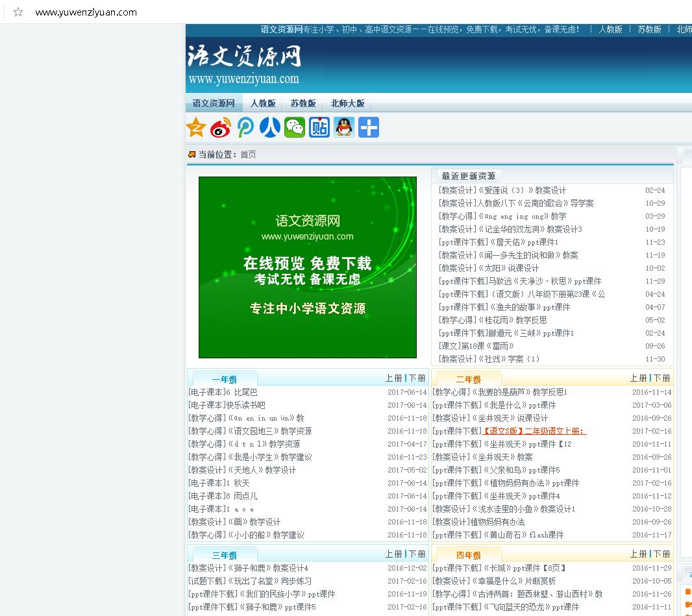Click the browser bookmark star

pos(17,12)
